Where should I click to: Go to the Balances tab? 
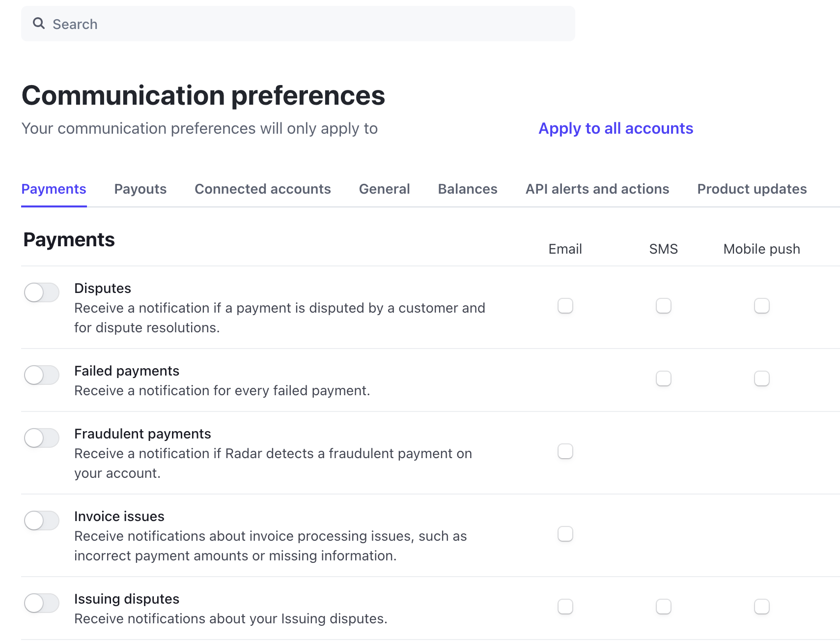[467, 189]
